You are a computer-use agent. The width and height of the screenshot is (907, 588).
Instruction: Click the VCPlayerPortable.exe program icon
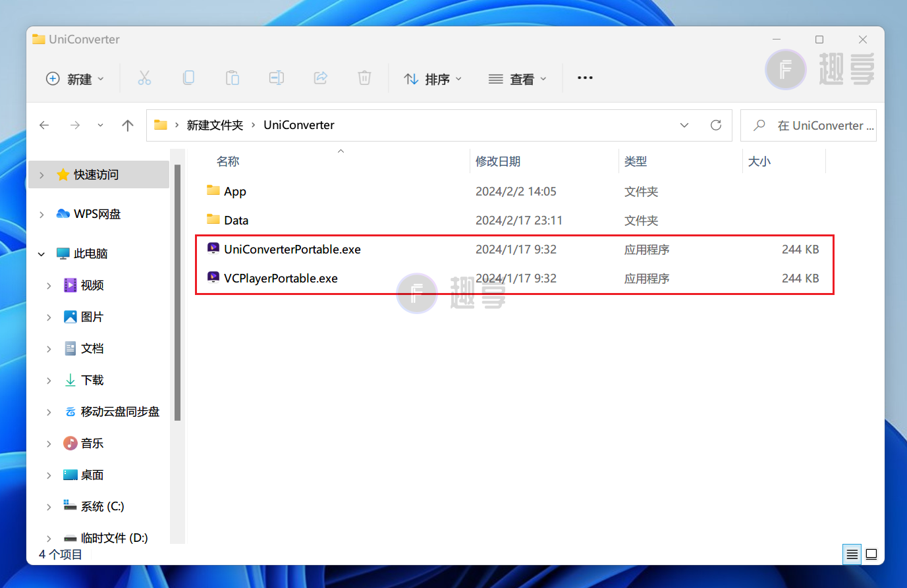click(213, 277)
